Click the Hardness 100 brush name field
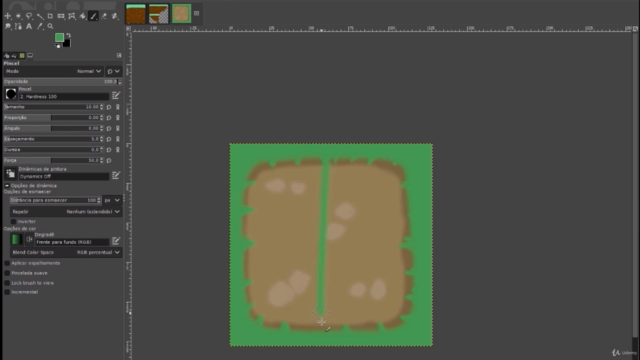The width and height of the screenshot is (640, 360). [x=64, y=97]
